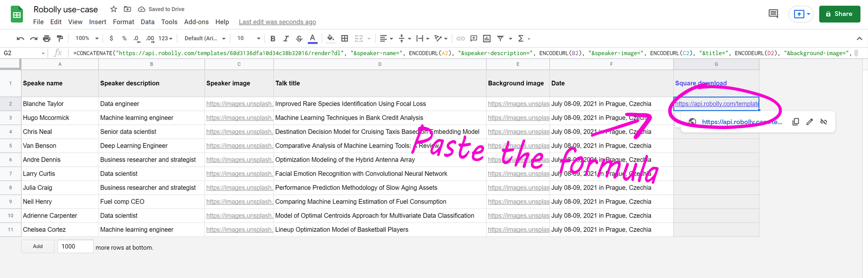Toggle strikethrough formatting
Screen dimensions: 868x278
[299, 39]
